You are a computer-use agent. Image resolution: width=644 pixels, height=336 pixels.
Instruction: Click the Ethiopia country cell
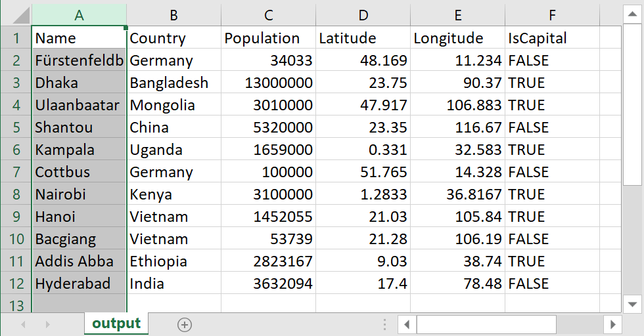point(173,261)
